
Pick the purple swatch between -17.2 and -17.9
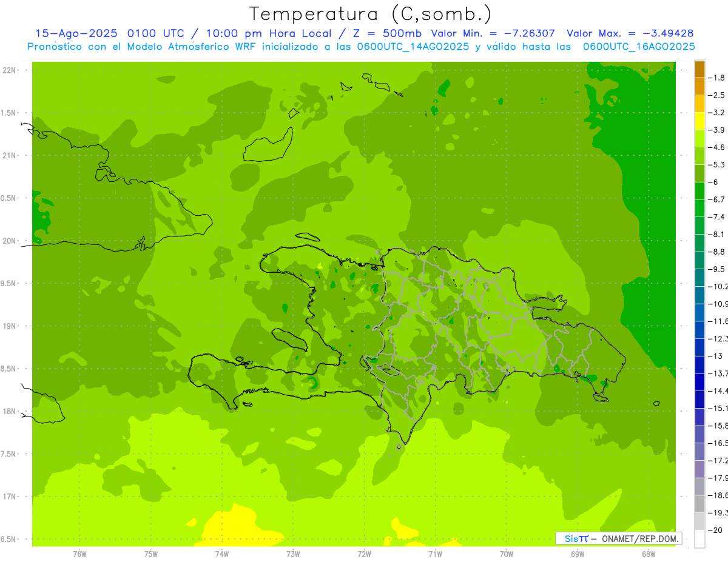(699, 469)
